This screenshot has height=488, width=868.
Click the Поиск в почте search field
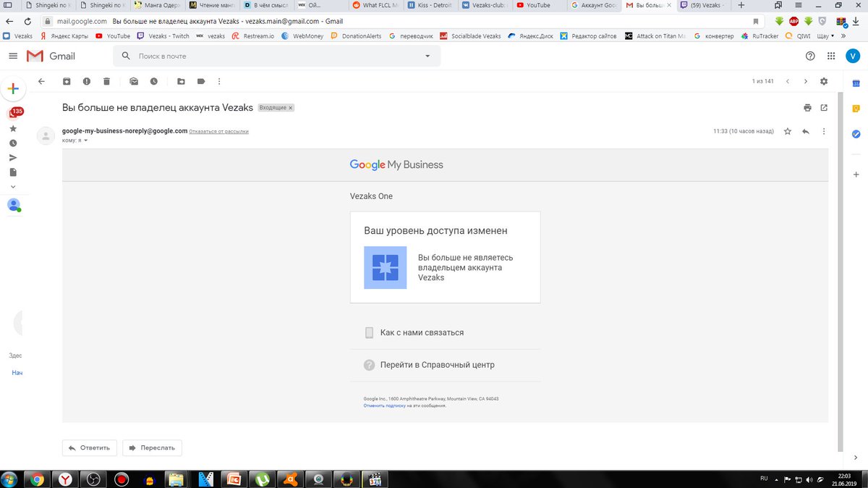point(275,56)
